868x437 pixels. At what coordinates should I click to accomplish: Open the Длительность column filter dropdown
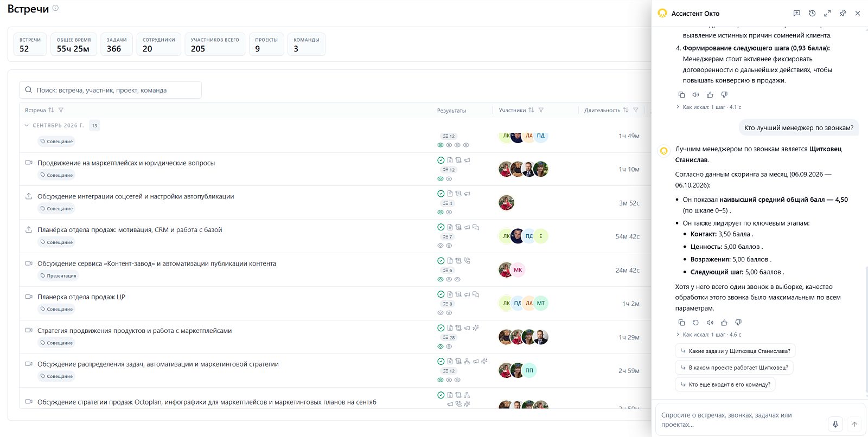tap(636, 110)
